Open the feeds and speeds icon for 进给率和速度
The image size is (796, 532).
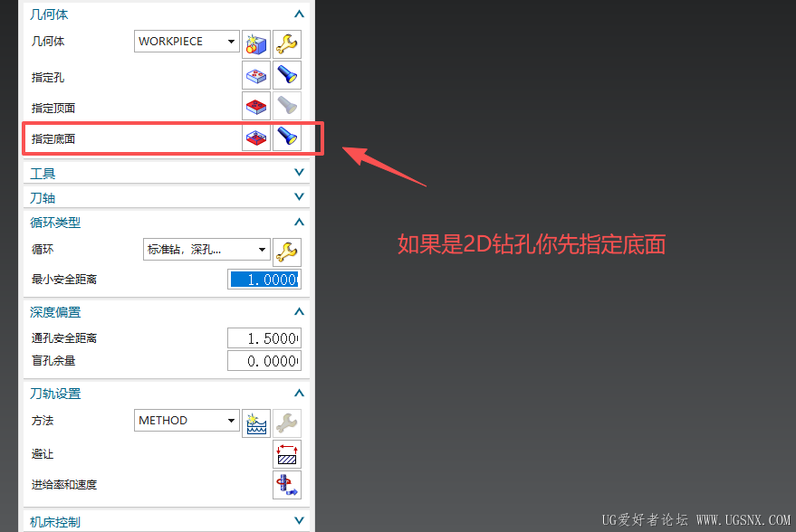point(287,485)
